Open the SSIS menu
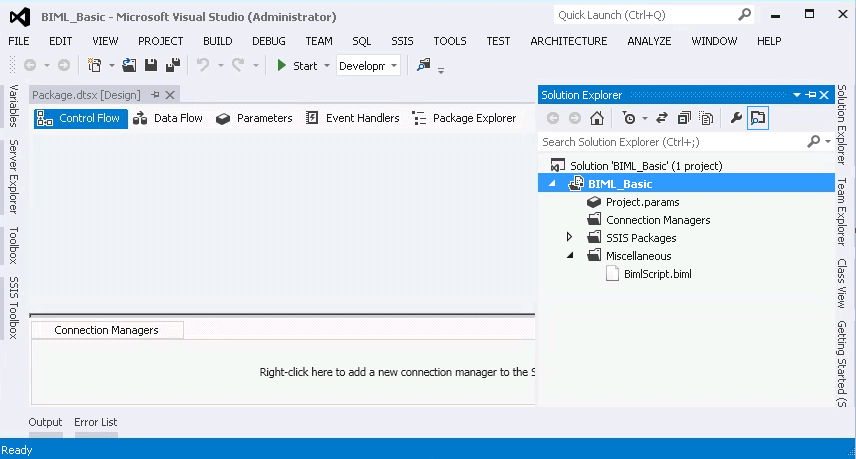856x459 pixels. click(x=402, y=41)
